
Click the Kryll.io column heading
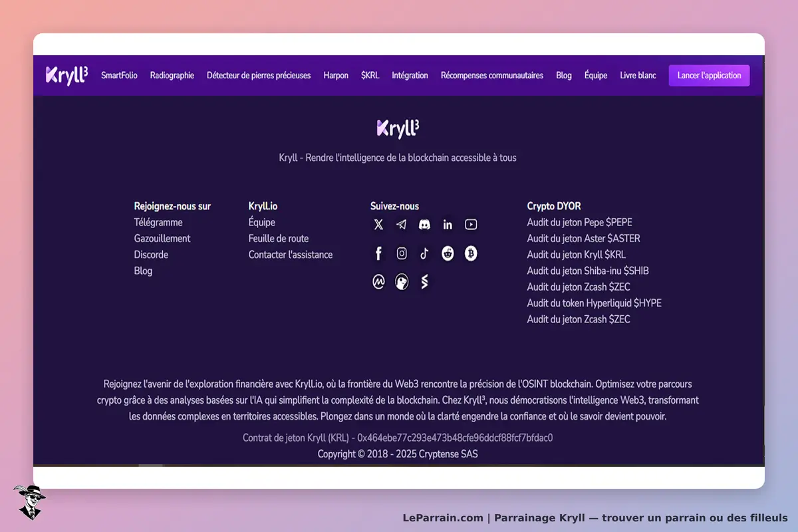coord(263,206)
